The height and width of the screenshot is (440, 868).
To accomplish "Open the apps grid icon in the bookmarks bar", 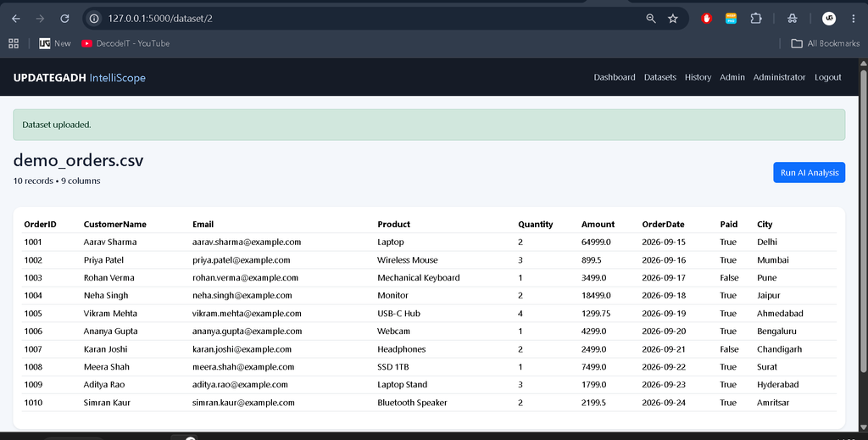I will pyautogui.click(x=14, y=43).
